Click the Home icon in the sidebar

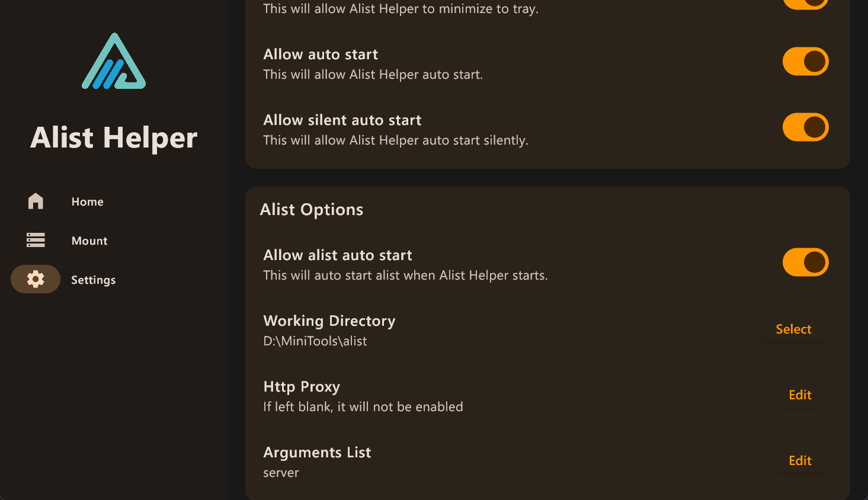coord(36,201)
